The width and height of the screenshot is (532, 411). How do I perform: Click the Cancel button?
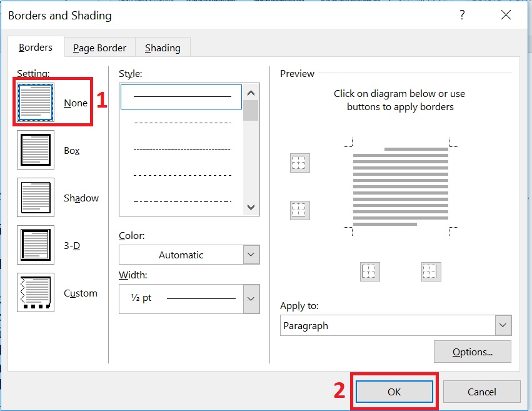tap(482, 392)
